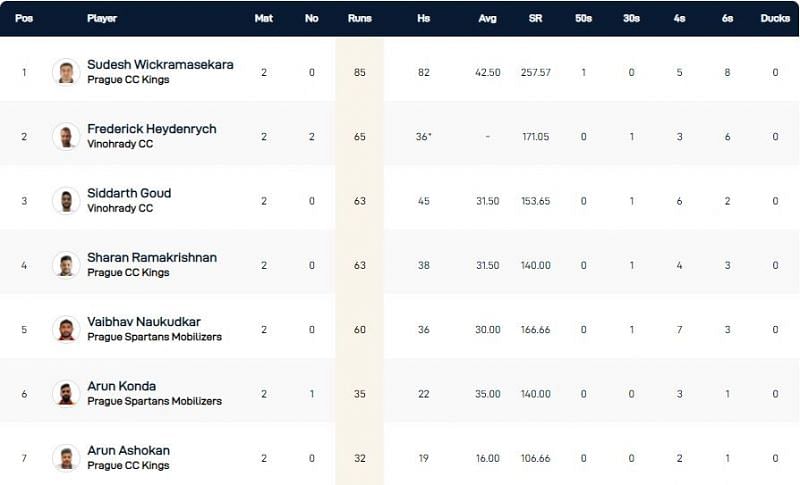Open Sudesh Wickramasekara's player profile
The width and height of the screenshot is (800, 485).
point(160,65)
